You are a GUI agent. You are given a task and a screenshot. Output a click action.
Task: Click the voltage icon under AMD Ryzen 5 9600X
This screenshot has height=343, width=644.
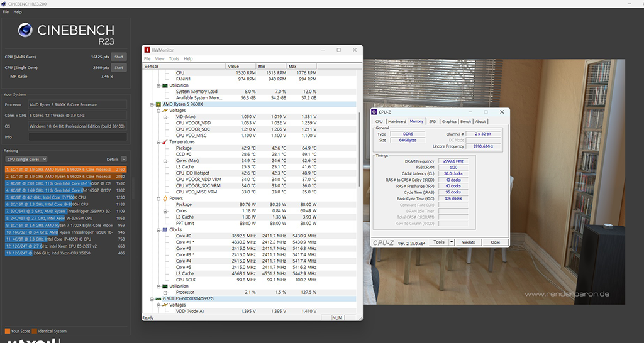pyautogui.click(x=165, y=111)
